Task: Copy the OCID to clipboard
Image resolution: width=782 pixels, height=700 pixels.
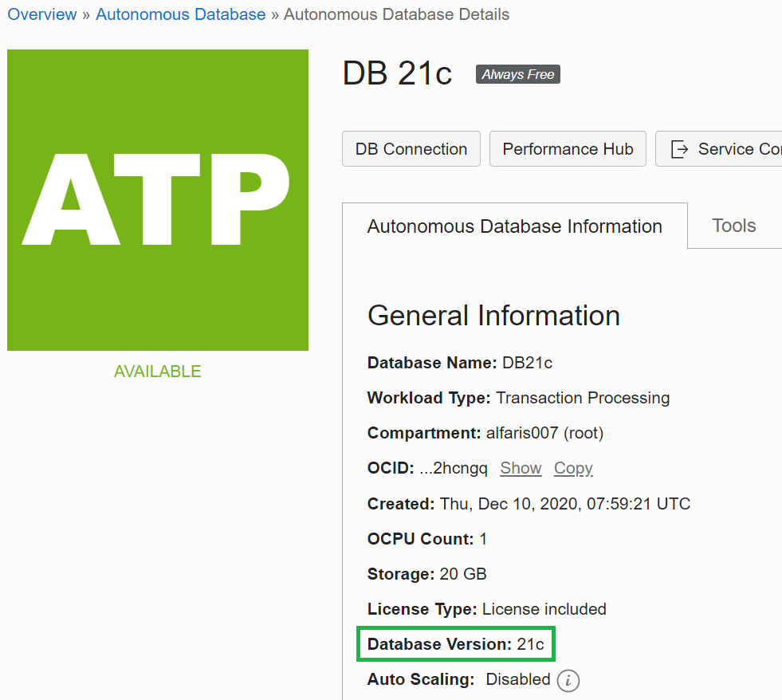Action: coord(573,468)
